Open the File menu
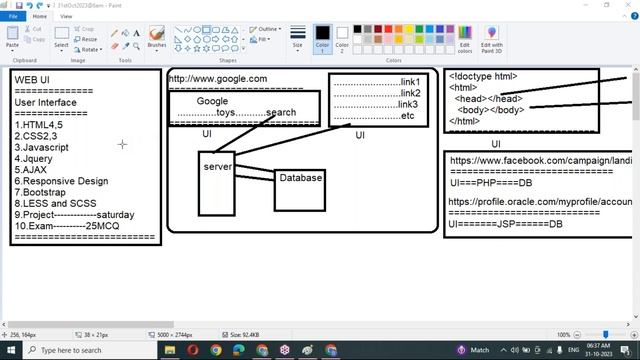 [13, 16]
